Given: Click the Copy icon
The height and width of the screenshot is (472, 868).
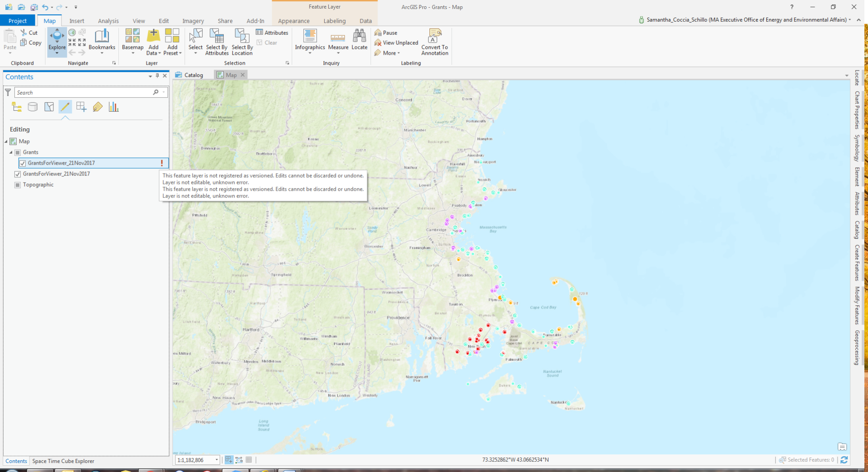Looking at the screenshot, I should point(24,42).
